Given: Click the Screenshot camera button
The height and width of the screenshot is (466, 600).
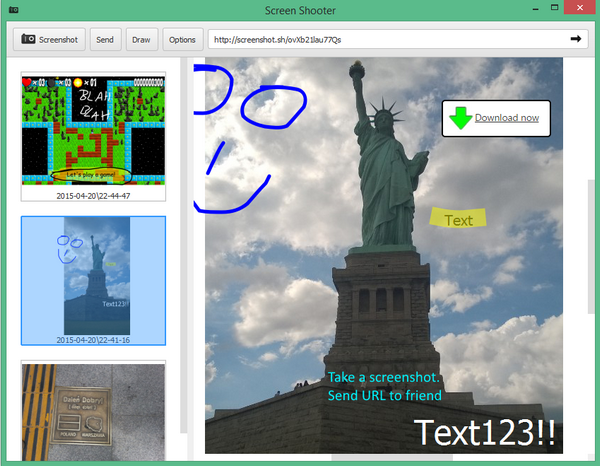Looking at the screenshot, I should pyautogui.click(x=49, y=39).
